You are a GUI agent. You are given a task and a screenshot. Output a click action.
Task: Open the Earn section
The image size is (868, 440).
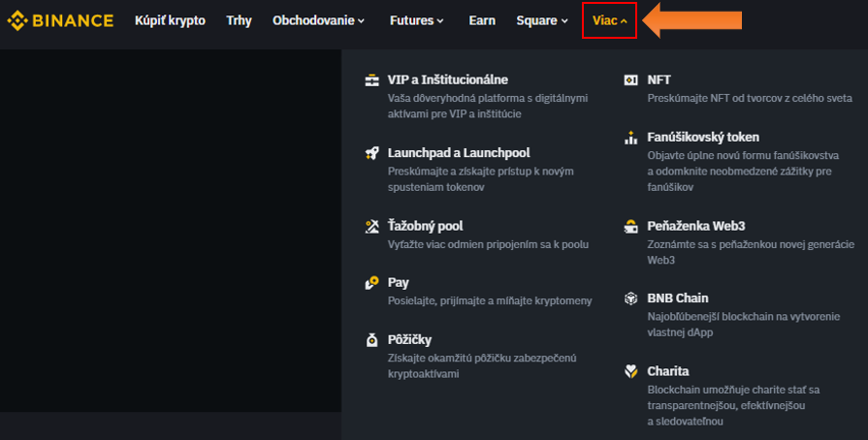point(482,20)
